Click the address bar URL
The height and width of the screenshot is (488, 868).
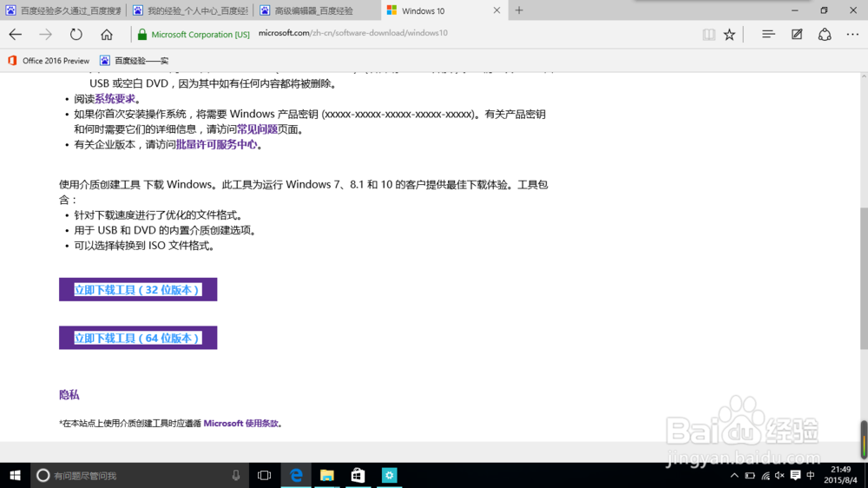point(353,33)
